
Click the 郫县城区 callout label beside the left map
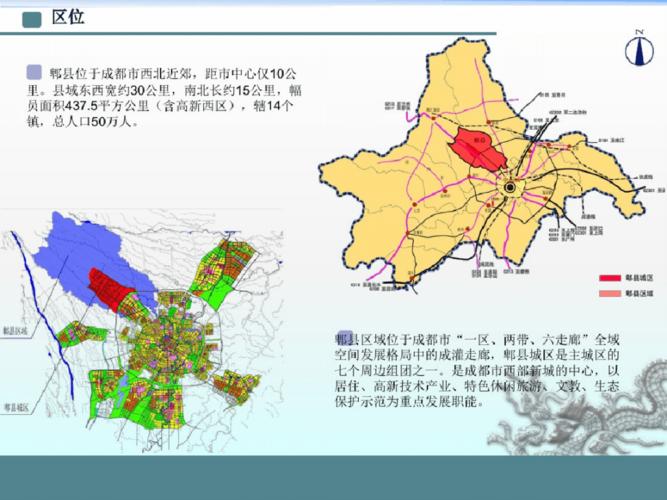(16, 407)
